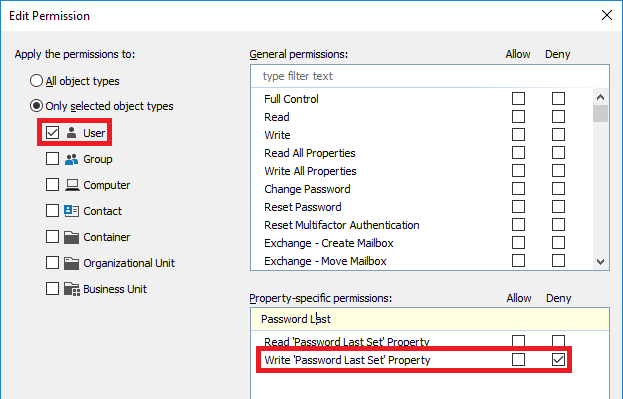Screen dimensions: 623x399
Task: Tick Allow for Full Control permission
Action: click(518, 99)
